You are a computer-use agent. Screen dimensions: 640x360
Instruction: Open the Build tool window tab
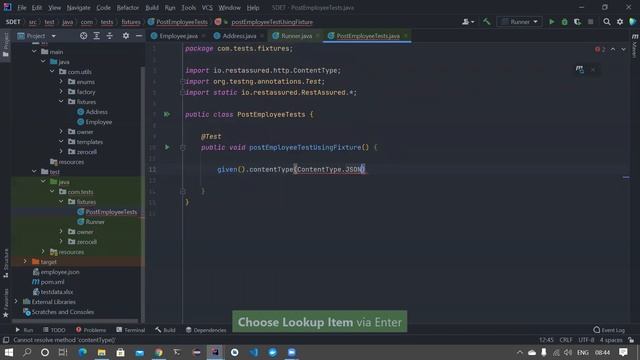click(165, 330)
